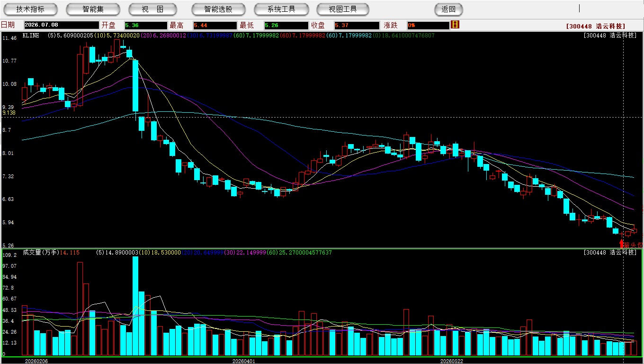
Task: Click the 开盘 value field 5.36
Action: tap(146, 25)
